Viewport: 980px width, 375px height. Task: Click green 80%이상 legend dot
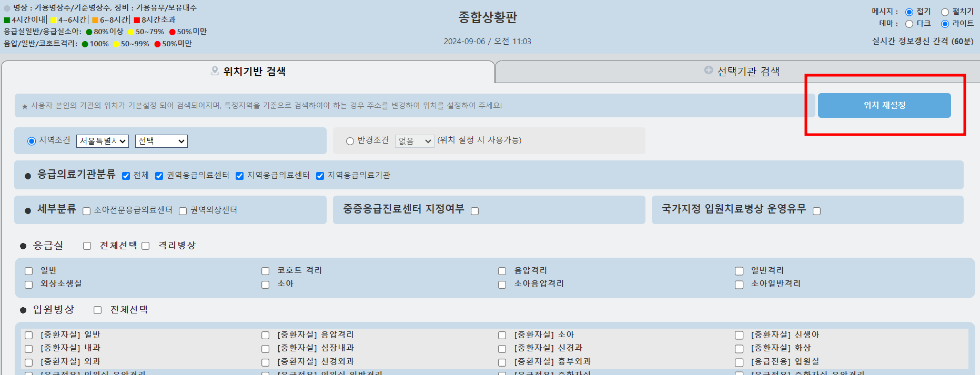coord(89,32)
